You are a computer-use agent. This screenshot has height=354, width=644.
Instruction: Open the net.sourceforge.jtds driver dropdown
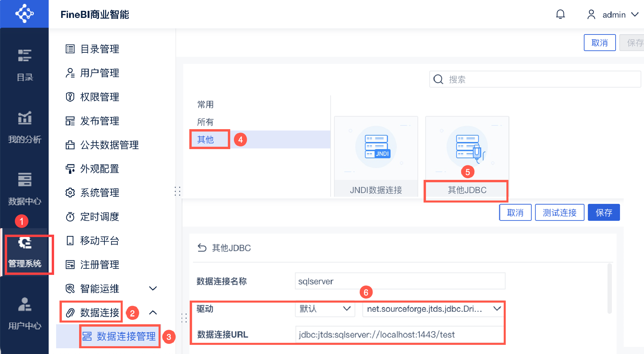433,309
